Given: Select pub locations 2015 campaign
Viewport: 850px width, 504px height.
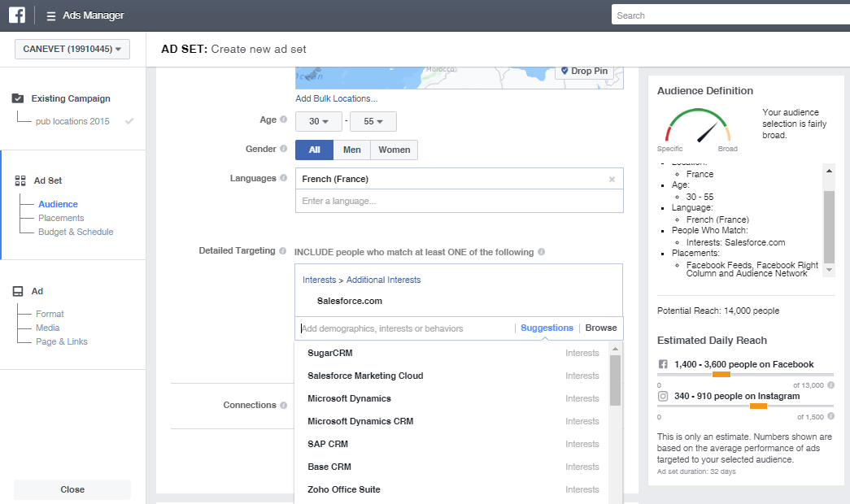Looking at the screenshot, I should 72,121.
